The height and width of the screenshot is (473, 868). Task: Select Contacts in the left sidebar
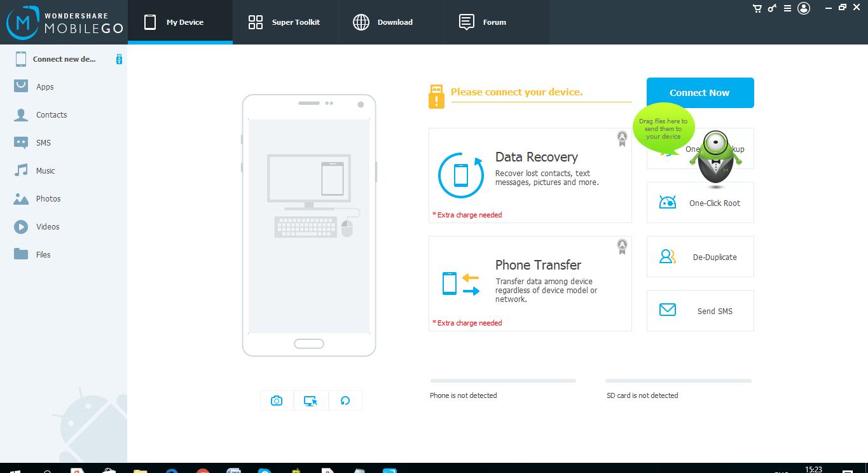pos(51,115)
